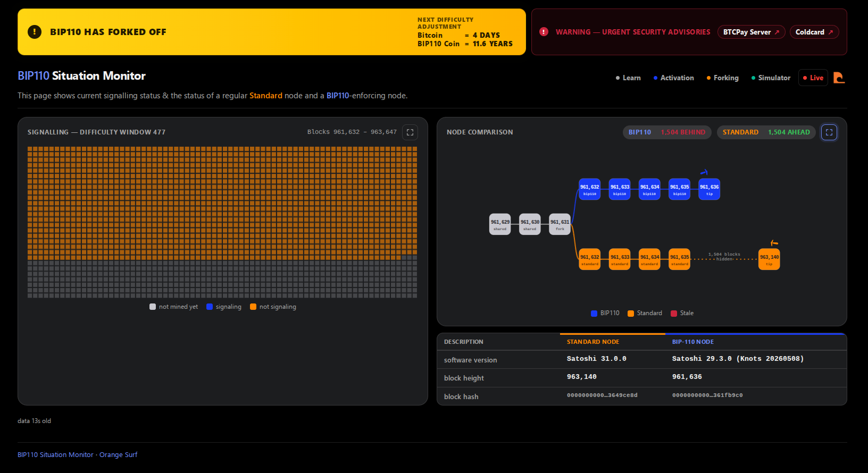Select the blue tip block 961,636
Screen dimensions: 868x473
click(710, 189)
